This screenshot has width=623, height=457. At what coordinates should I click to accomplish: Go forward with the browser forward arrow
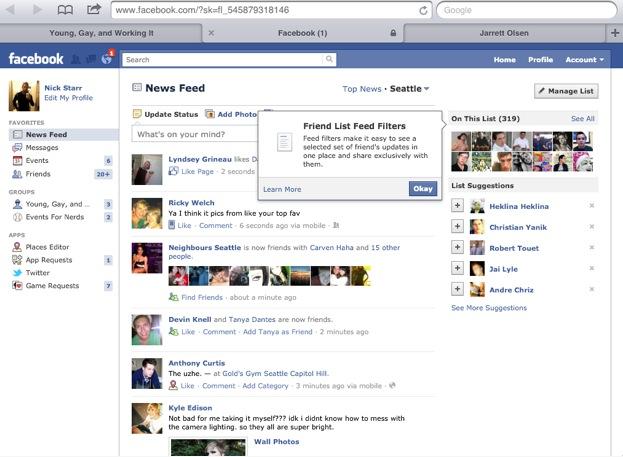pos(37,9)
